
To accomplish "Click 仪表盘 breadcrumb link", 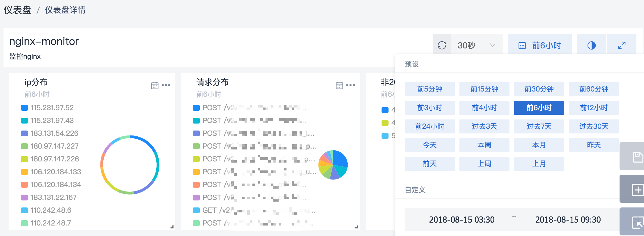I will 17,10.
